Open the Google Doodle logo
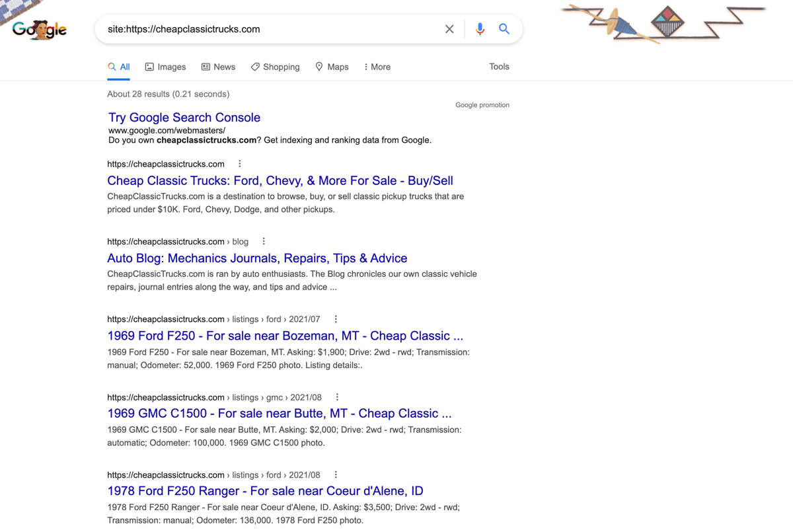Viewport: 793px width, 532px height. coord(40,29)
